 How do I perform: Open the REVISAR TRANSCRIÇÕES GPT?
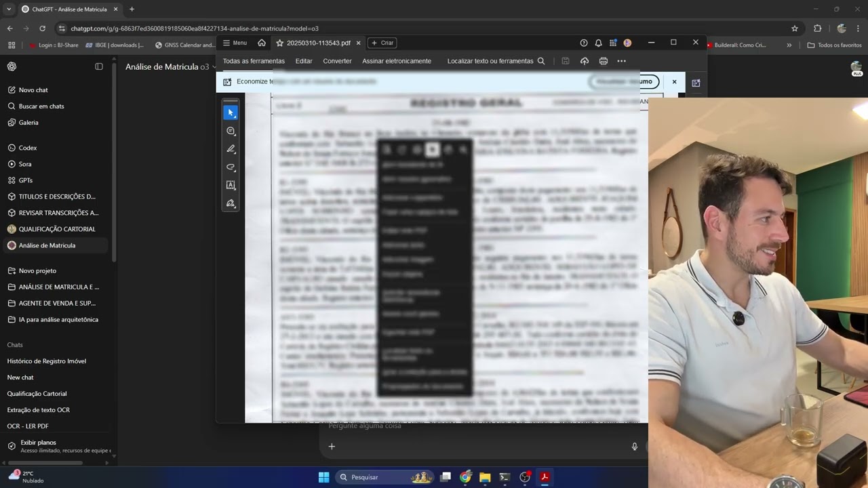[x=54, y=212]
